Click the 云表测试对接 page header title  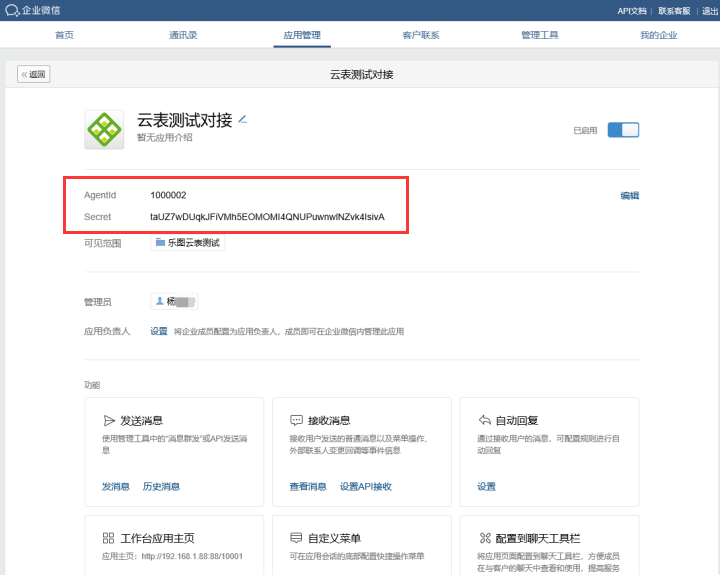click(x=361, y=75)
